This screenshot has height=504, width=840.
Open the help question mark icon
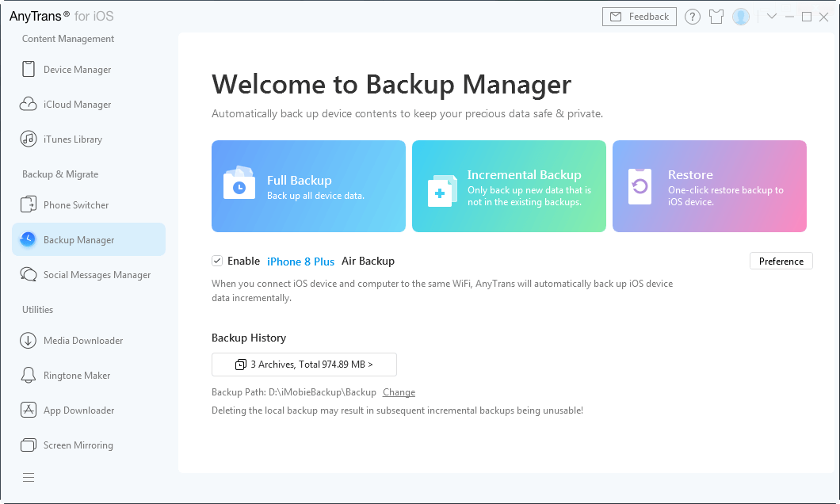(x=692, y=17)
